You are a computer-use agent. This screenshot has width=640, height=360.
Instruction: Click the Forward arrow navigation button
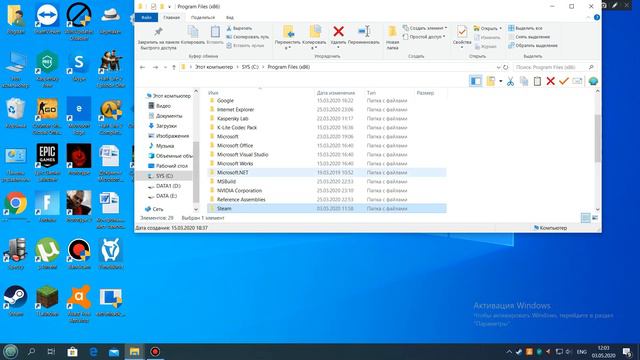[155, 67]
